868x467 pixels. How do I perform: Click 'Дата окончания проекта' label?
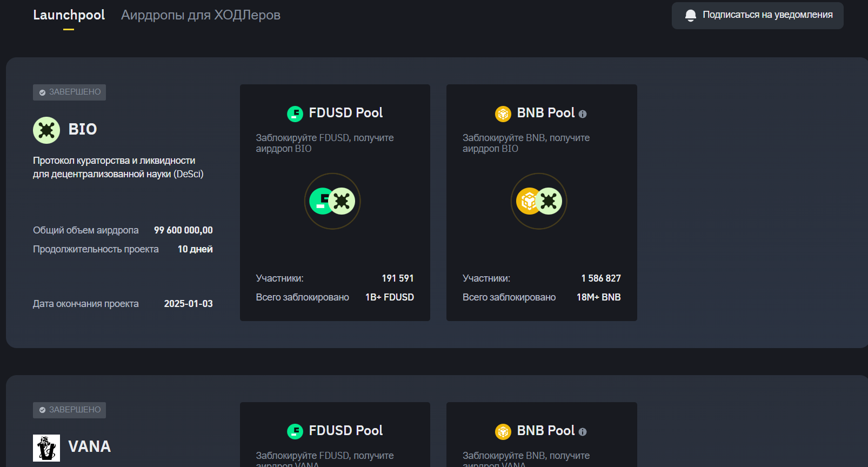click(x=86, y=304)
